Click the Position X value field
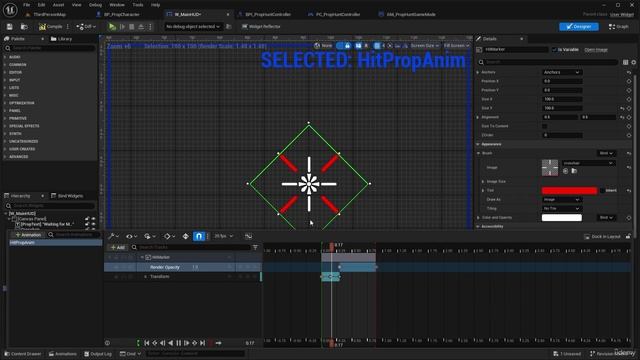This screenshot has height=360, width=640. (562, 81)
